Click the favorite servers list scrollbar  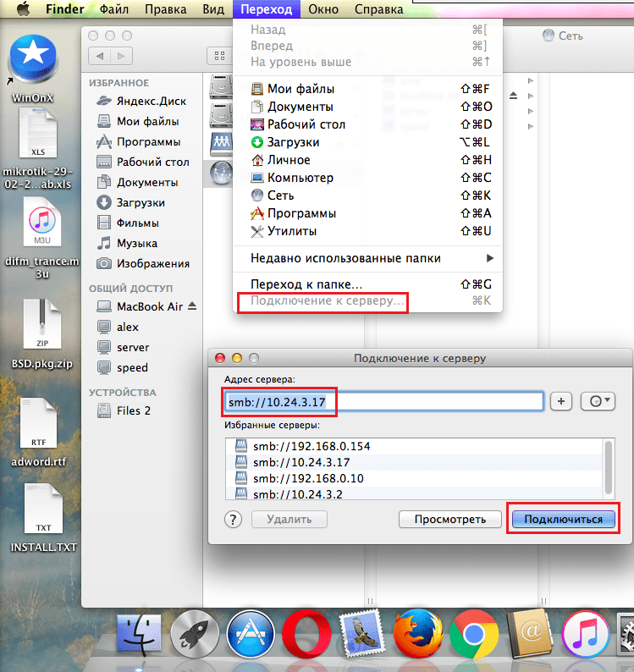(609, 467)
